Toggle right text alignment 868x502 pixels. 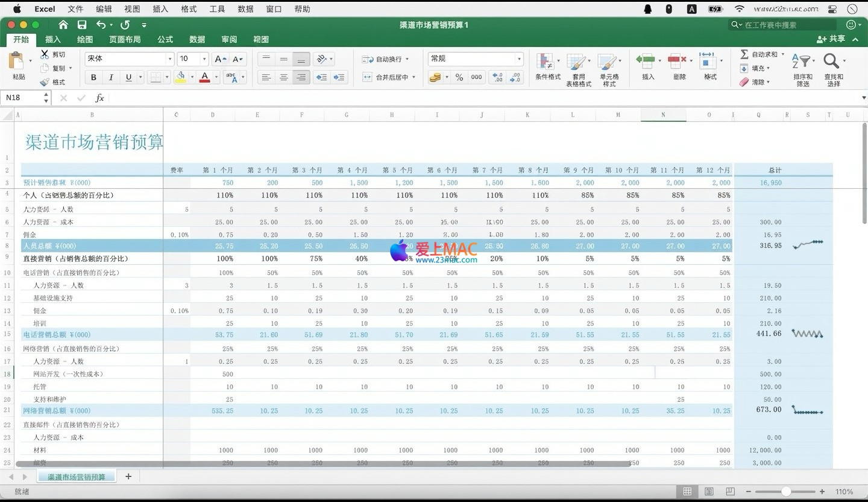(301, 77)
